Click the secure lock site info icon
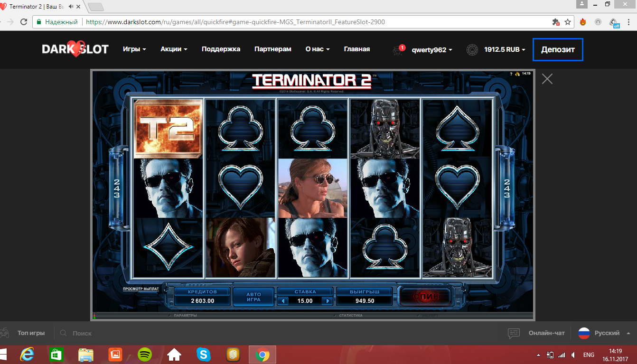This screenshot has width=637, height=364. (38, 22)
